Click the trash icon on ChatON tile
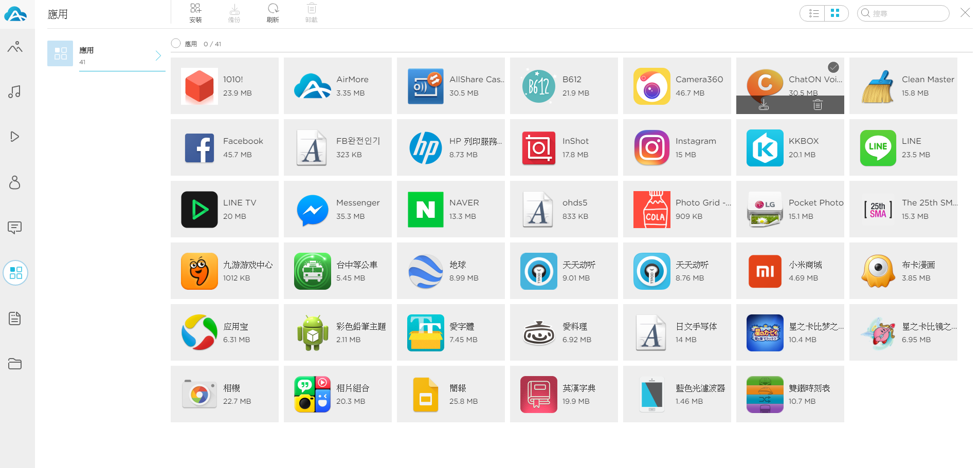 (818, 105)
